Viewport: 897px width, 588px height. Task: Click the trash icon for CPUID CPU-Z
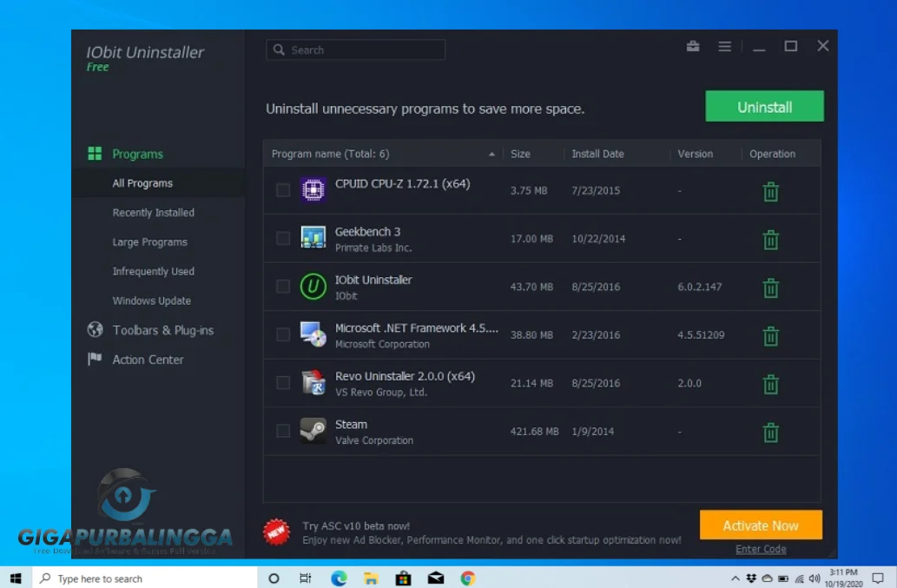(x=770, y=192)
